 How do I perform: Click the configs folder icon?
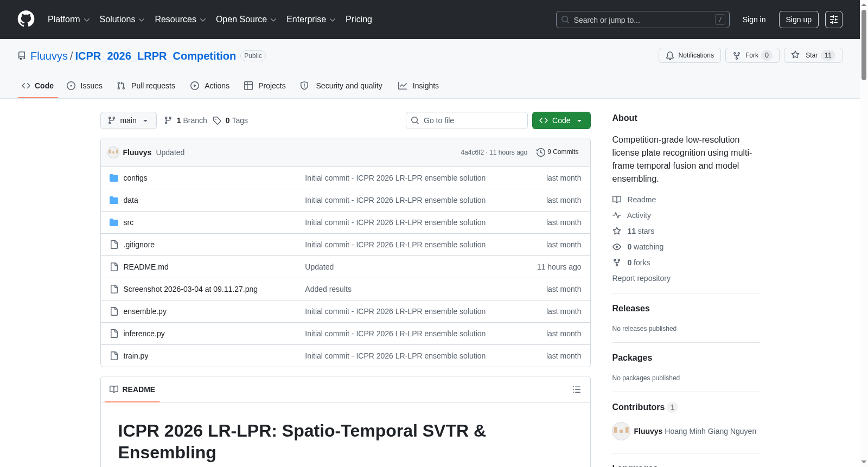point(114,178)
